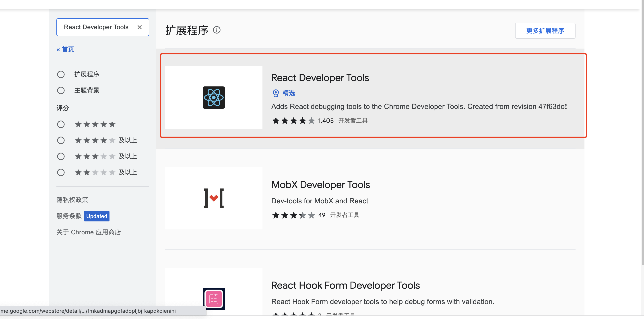Go back via the 首页 link

[x=66, y=49]
